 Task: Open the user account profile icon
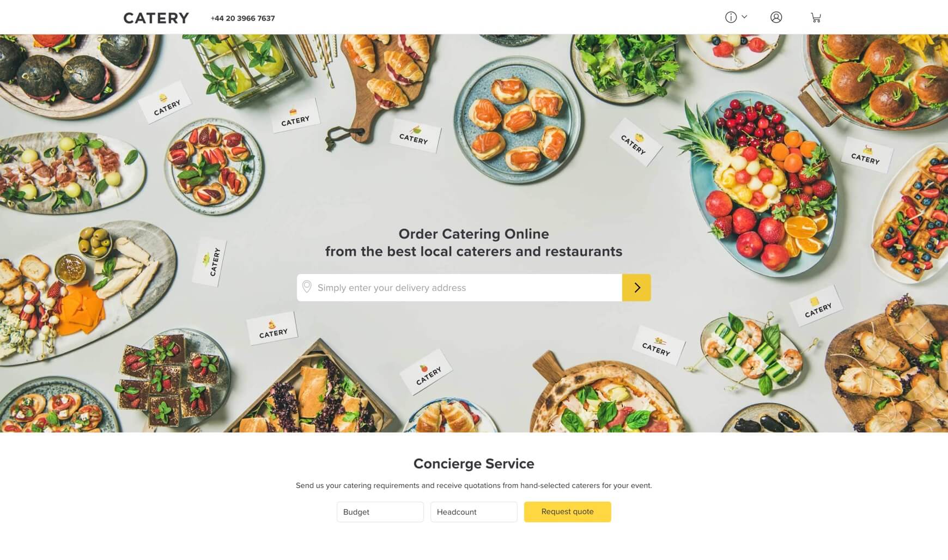point(776,17)
